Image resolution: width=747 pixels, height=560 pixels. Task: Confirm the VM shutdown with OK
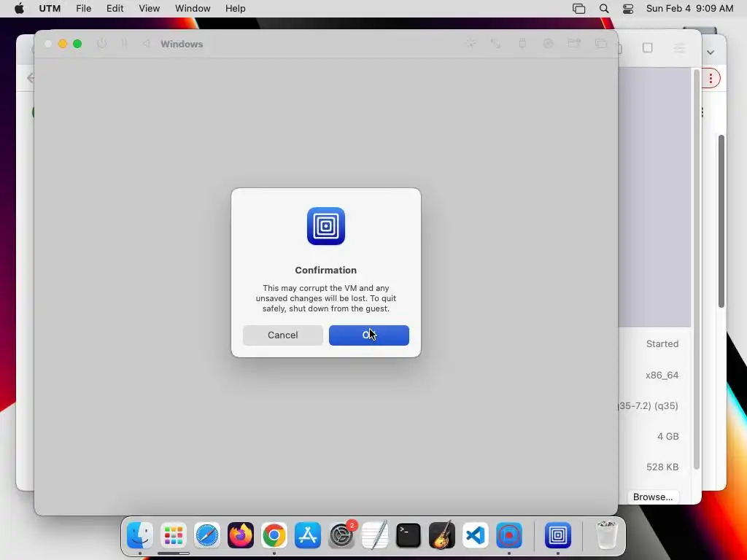[x=368, y=335]
